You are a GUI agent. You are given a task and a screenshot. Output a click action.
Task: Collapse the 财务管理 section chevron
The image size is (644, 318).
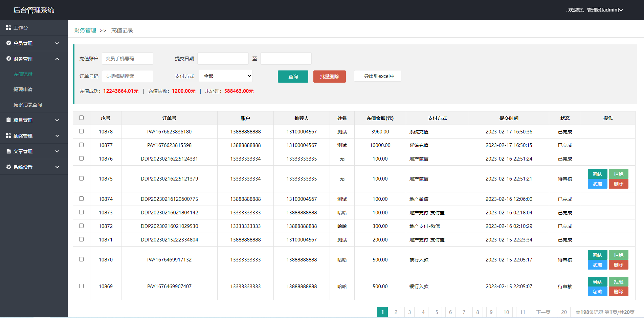click(x=57, y=59)
